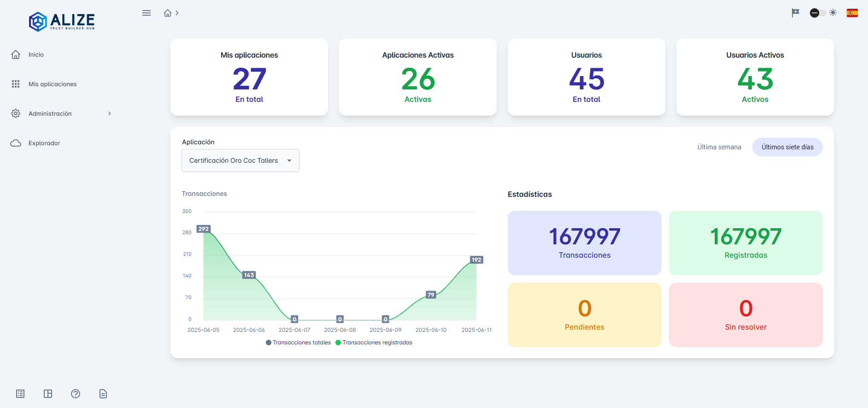Image resolution: width=868 pixels, height=408 pixels.
Task: Open the Spanish language flag selector
Action: pyautogui.click(x=852, y=13)
